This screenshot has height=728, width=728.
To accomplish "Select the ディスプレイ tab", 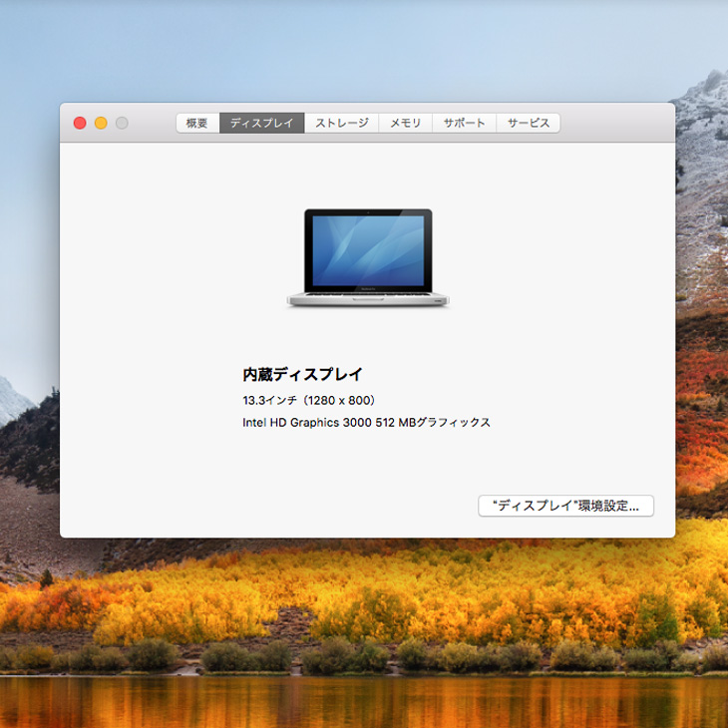I will [261, 123].
